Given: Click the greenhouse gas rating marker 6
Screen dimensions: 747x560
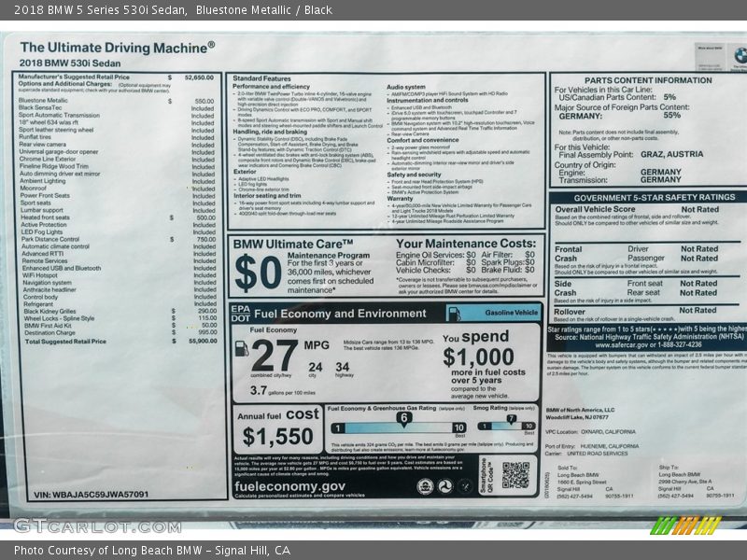Looking at the screenshot, I should point(404,418).
